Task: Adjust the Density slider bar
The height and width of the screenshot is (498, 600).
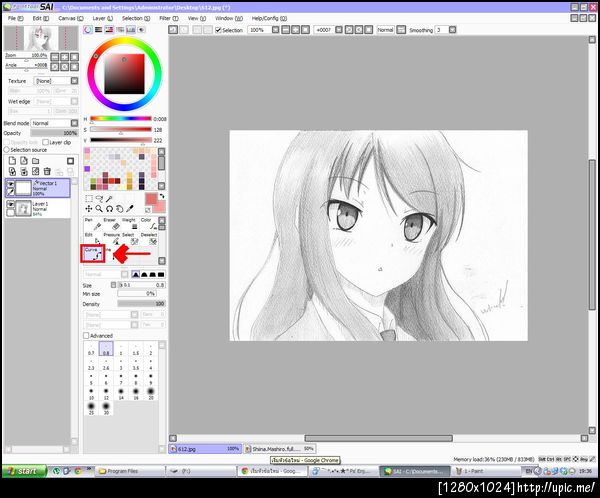Action: [x=141, y=304]
